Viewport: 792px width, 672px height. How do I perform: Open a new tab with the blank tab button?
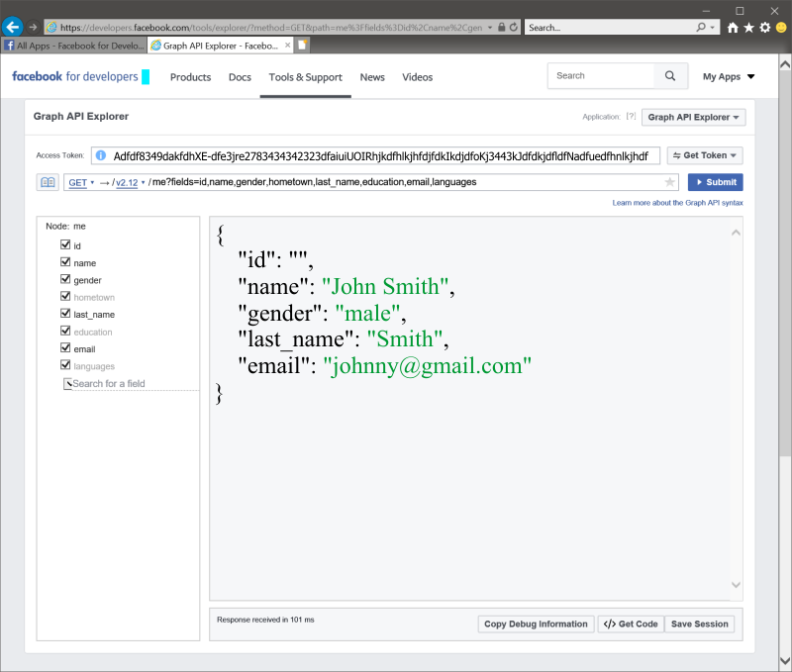[302, 46]
